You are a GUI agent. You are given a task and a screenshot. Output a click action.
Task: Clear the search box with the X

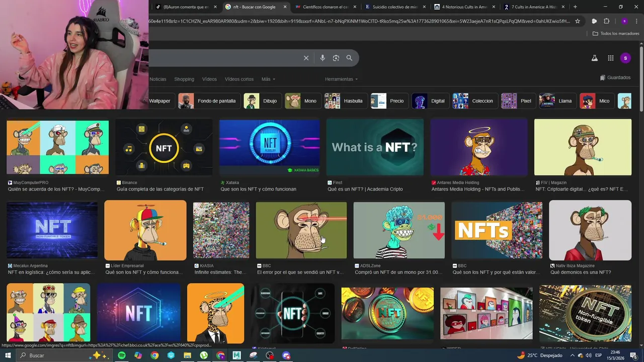click(x=306, y=58)
